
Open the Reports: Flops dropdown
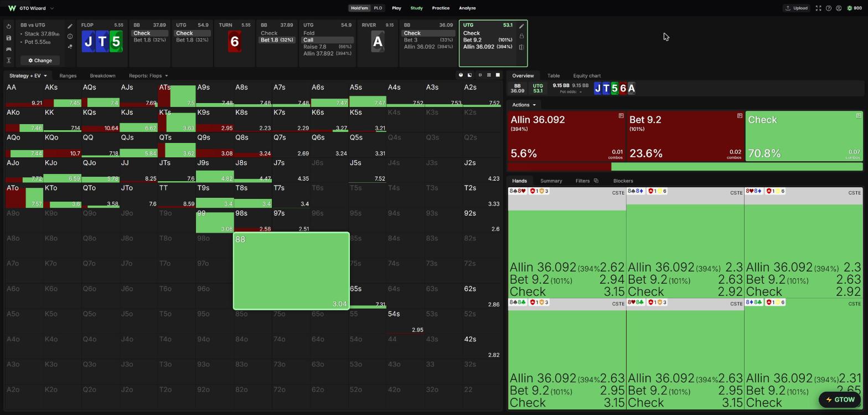pyautogui.click(x=148, y=76)
